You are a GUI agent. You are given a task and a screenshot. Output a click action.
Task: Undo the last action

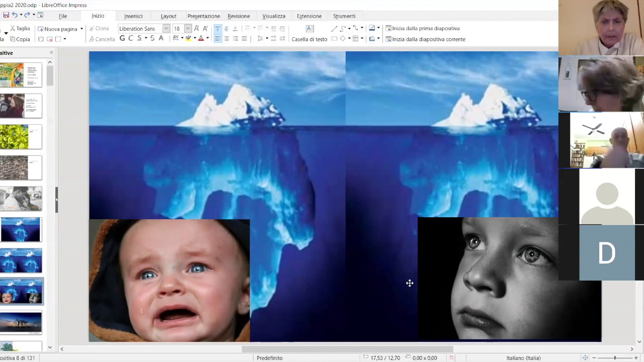[15, 16]
